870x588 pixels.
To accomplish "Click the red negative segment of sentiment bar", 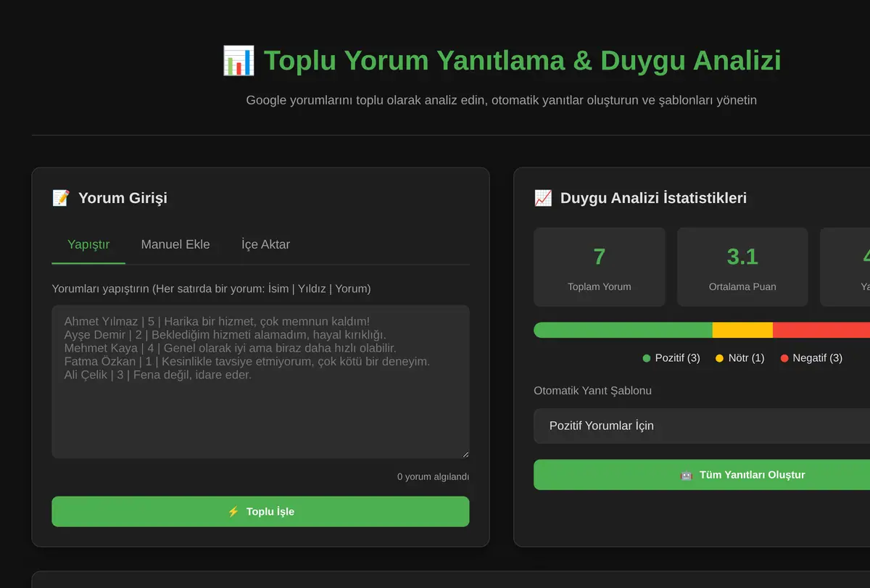I will (x=821, y=330).
